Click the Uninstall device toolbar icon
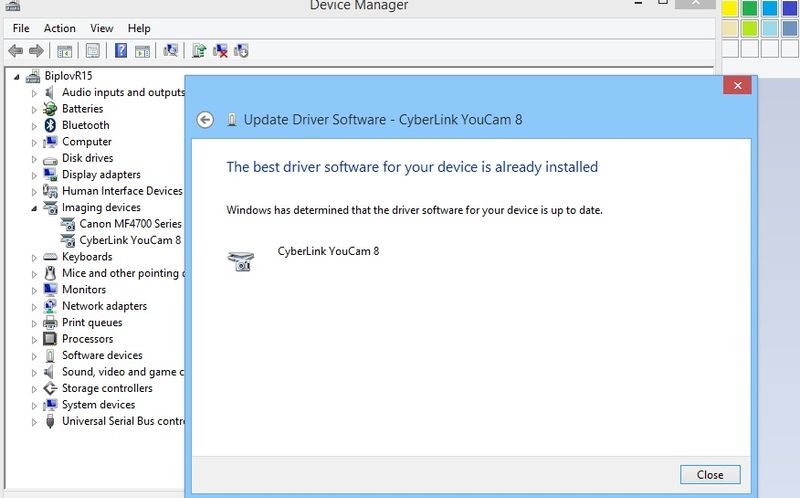This screenshot has height=498, width=800. click(x=220, y=50)
